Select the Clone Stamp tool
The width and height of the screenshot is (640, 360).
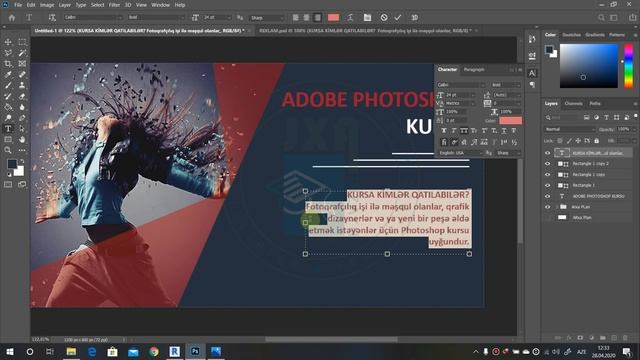22,85
